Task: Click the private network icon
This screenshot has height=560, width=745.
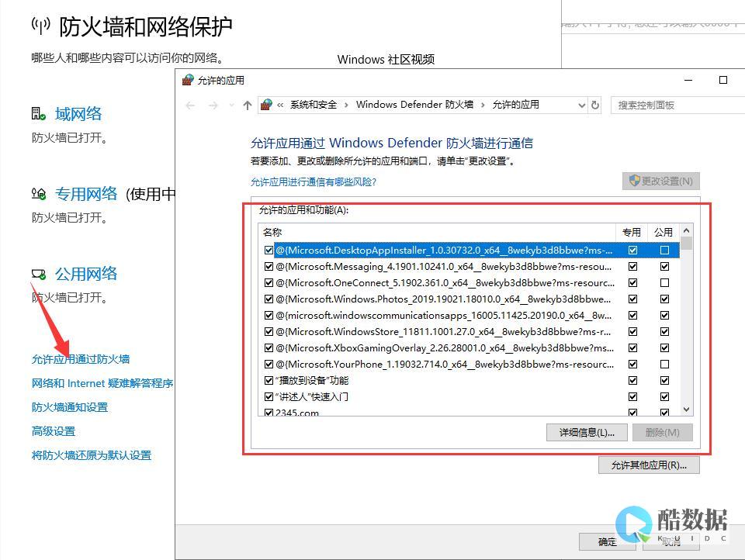Action: (x=39, y=194)
